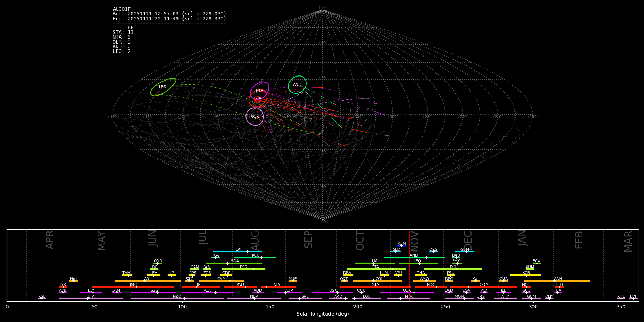Click the LMI shower label in timeline
Screen dimensions: 644x322
[375, 261]
